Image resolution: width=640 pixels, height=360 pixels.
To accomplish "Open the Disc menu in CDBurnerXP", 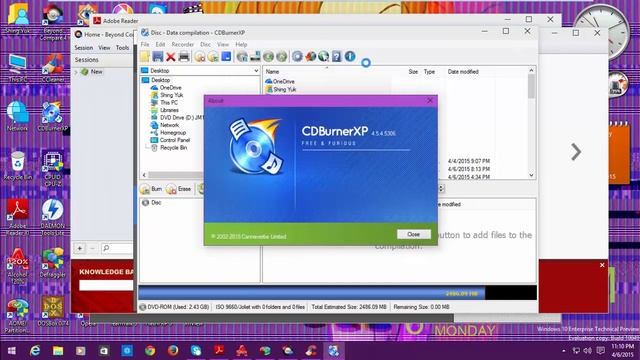I will (x=205, y=44).
